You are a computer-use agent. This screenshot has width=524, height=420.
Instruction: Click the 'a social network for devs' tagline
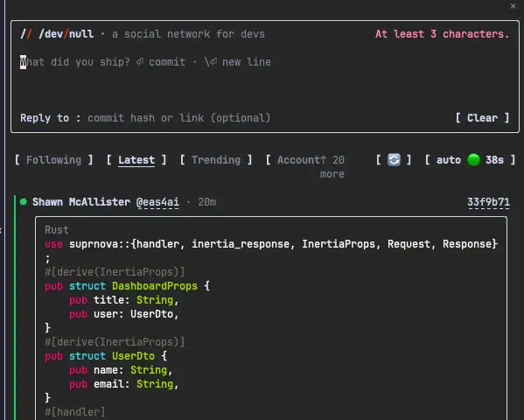coord(188,34)
